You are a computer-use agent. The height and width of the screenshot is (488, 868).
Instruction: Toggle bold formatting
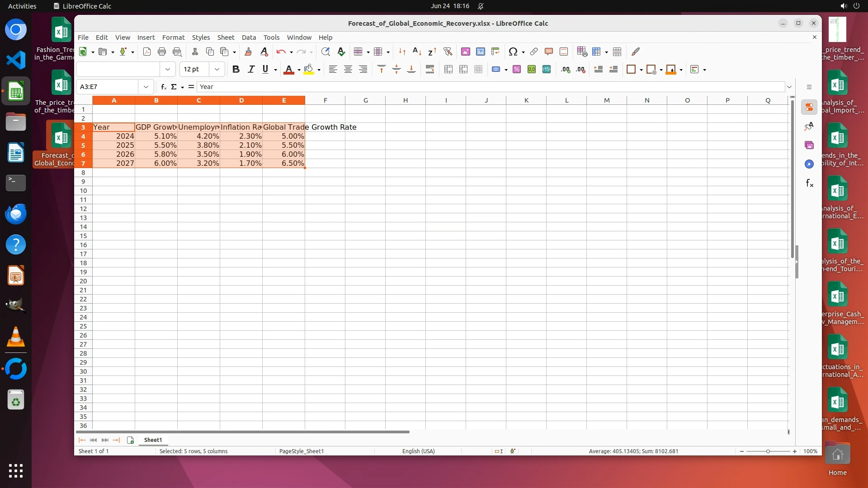(236, 69)
